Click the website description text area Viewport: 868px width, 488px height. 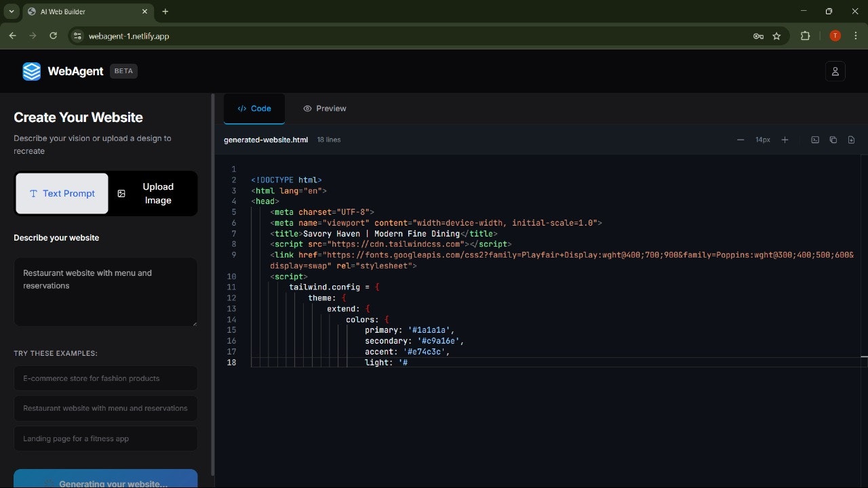click(106, 291)
